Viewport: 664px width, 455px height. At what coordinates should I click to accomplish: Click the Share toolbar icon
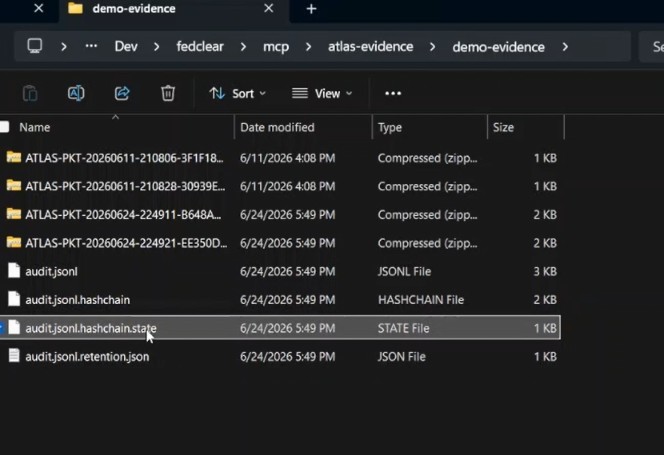[x=122, y=93]
